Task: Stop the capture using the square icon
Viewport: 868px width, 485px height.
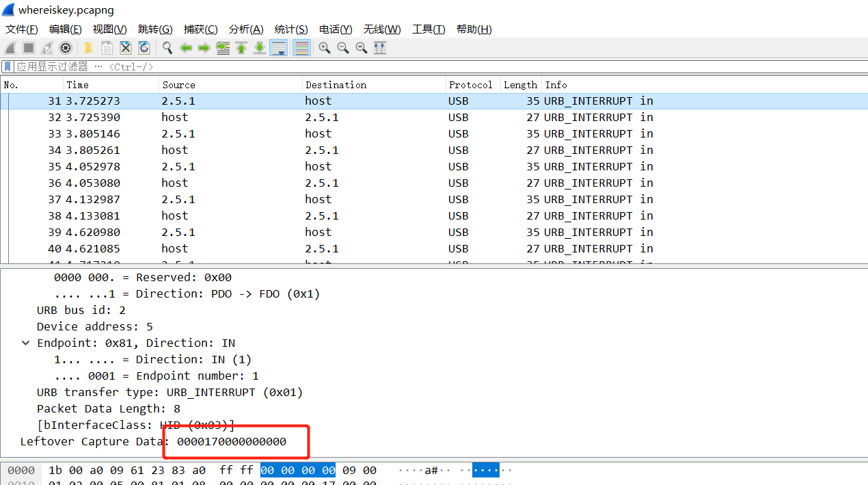Action: click(x=29, y=48)
